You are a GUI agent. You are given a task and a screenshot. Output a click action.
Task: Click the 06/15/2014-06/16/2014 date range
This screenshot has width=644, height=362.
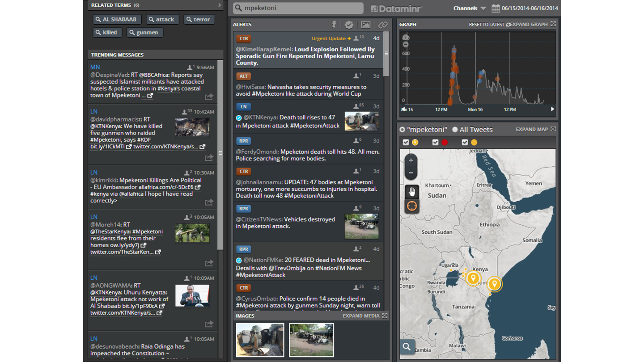tap(530, 8)
